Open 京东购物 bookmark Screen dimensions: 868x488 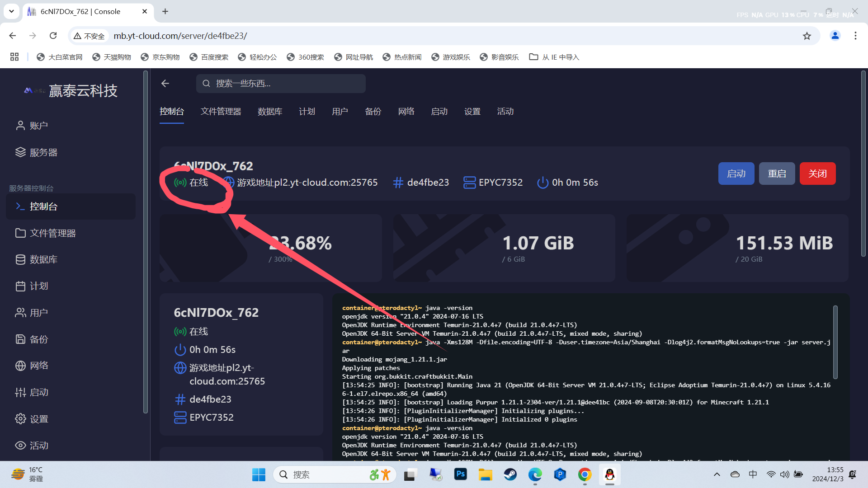[160, 57]
